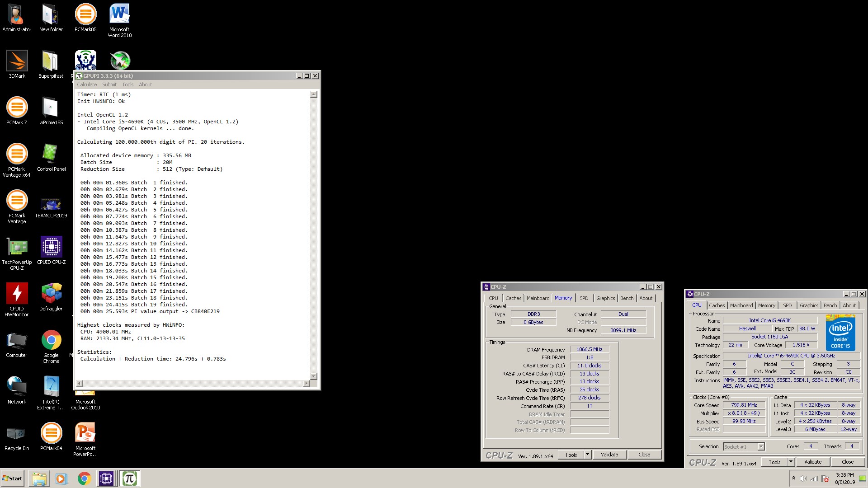Open the Computer desktop icon

tap(17, 343)
